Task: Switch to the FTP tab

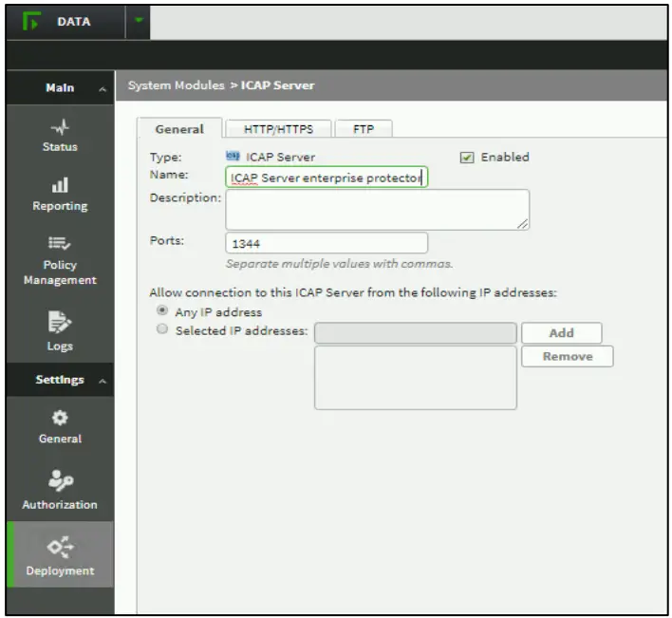Action: (364, 129)
